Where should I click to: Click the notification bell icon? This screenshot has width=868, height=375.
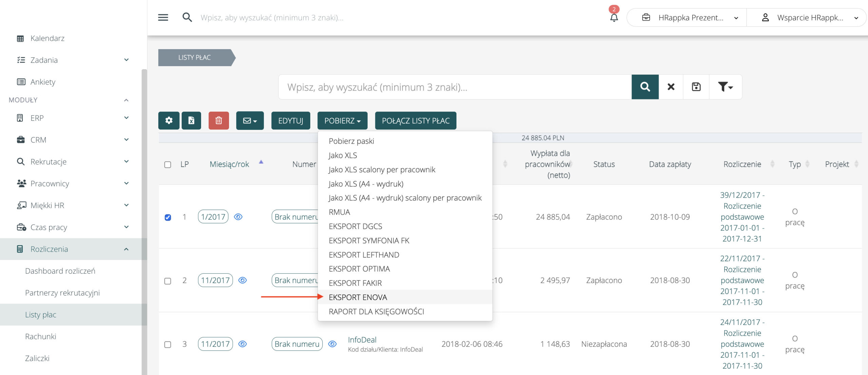pyautogui.click(x=614, y=18)
